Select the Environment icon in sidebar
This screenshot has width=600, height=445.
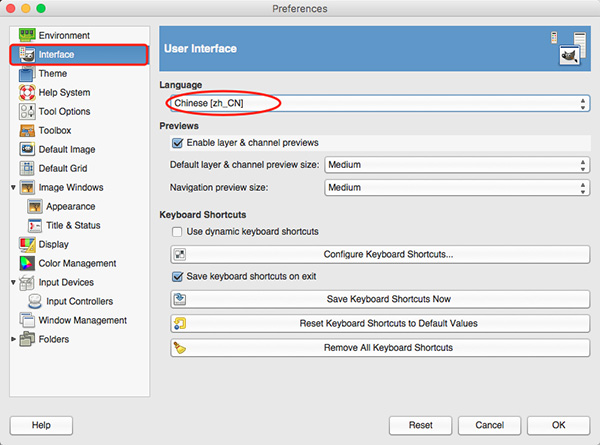(x=27, y=35)
